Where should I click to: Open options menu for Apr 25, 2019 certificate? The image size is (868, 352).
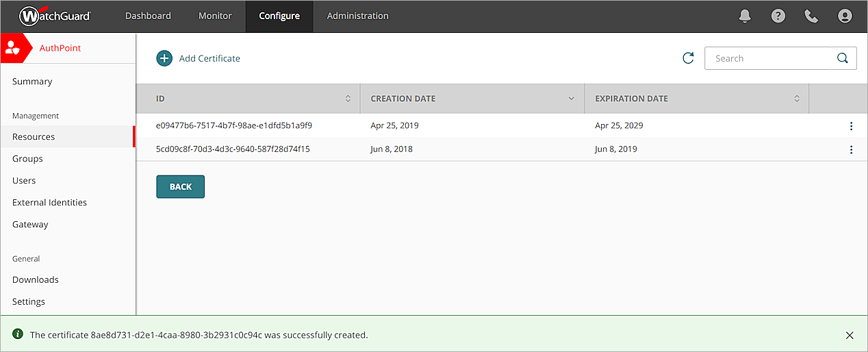851,126
